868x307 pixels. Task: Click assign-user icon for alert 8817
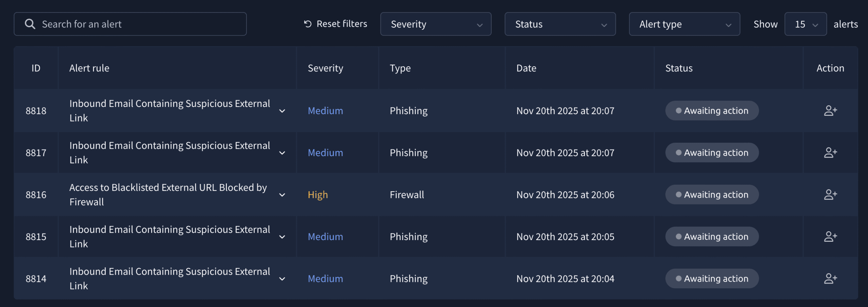click(x=830, y=153)
